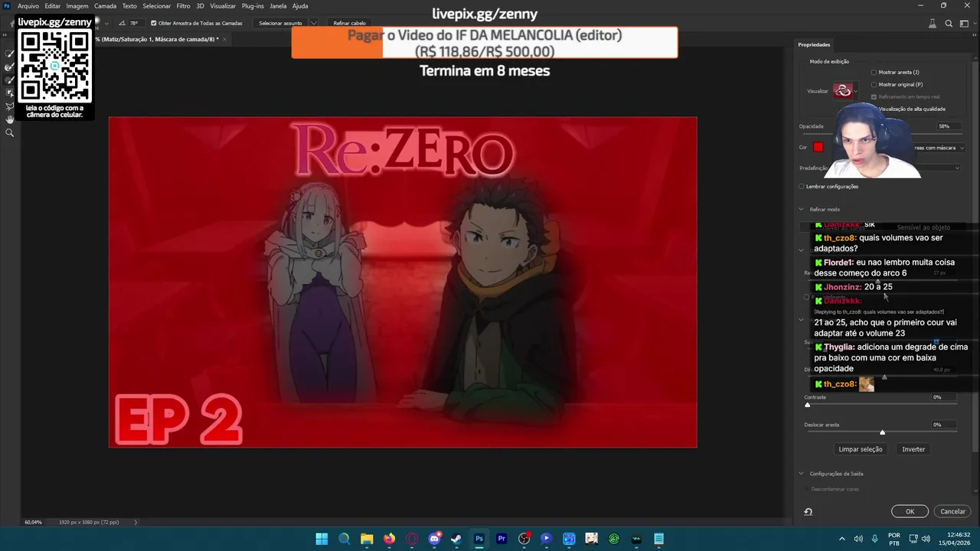
Task: Launch Firefox from taskbar
Action: (389, 539)
